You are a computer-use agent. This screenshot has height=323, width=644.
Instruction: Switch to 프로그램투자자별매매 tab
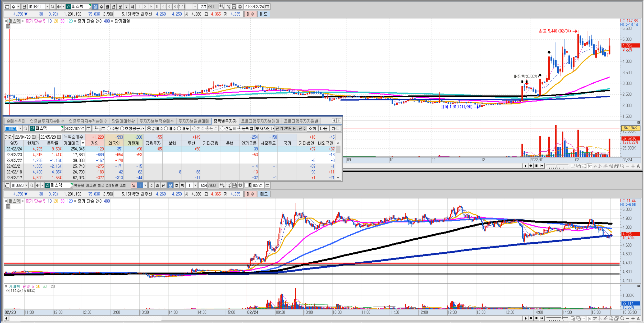(260, 121)
